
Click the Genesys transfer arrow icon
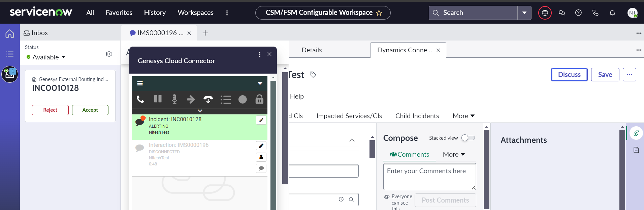pyautogui.click(x=191, y=99)
